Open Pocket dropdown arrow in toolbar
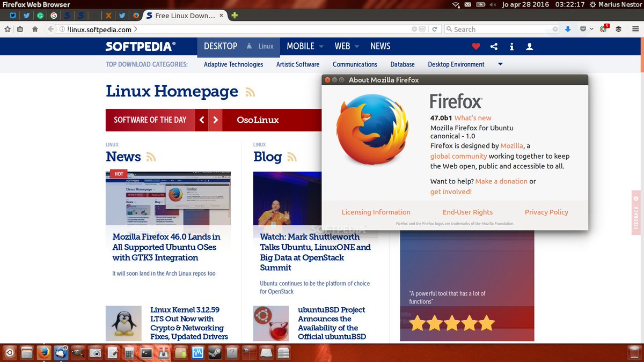644x362 pixels. [x=591, y=29]
